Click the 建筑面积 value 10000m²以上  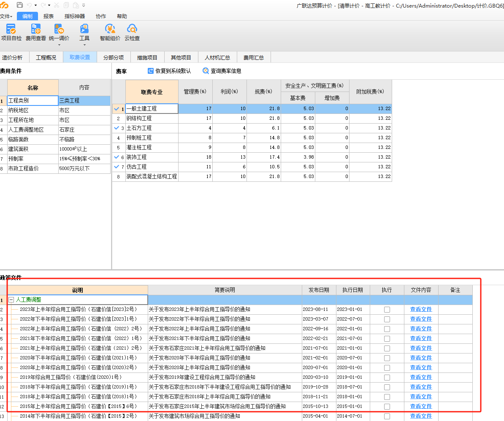pyautogui.click(x=84, y=149)
